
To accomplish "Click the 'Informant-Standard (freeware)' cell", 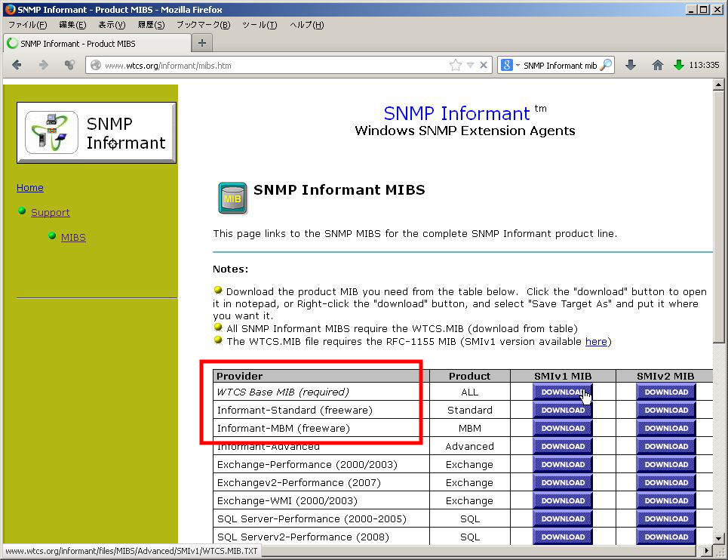I will click(321, 410).
